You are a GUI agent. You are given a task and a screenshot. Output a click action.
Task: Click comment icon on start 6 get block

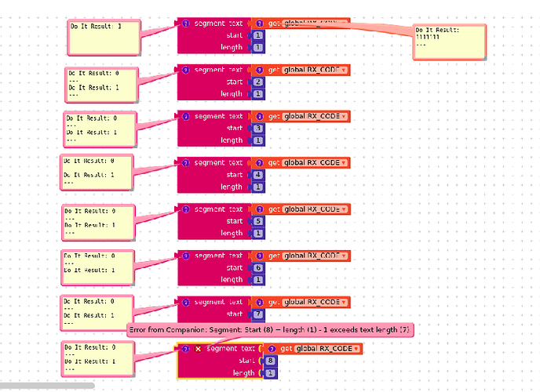[260, 256]
